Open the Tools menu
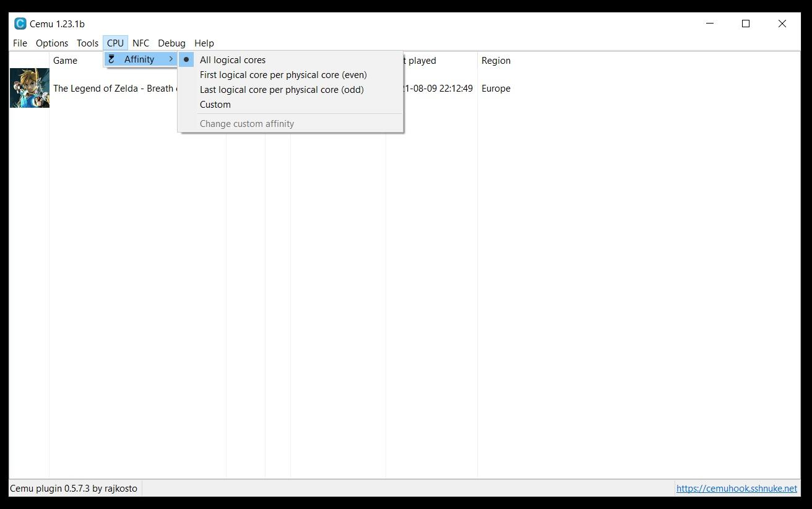Screen dimensions: 812x509 87,43
